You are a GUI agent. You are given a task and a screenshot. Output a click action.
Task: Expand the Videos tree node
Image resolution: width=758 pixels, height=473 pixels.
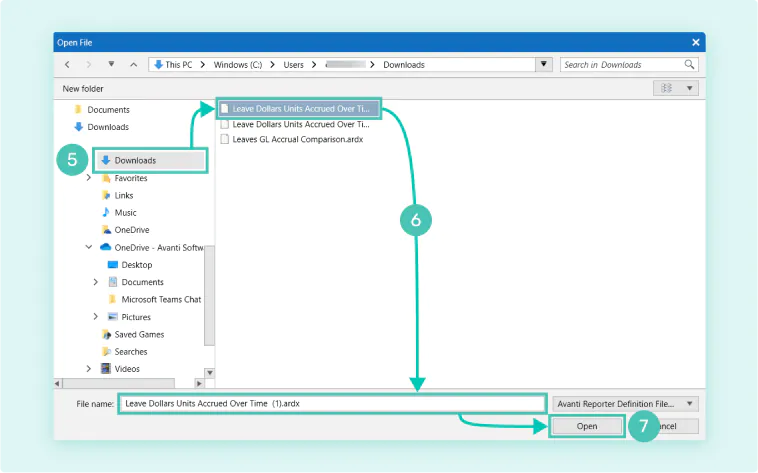[88, 369]
